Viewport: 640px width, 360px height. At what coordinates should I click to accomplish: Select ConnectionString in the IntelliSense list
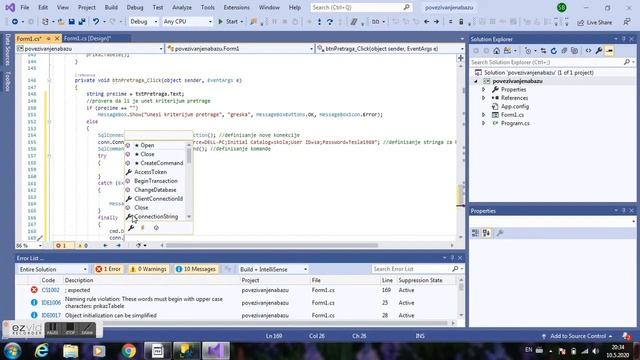click(156, 217)
